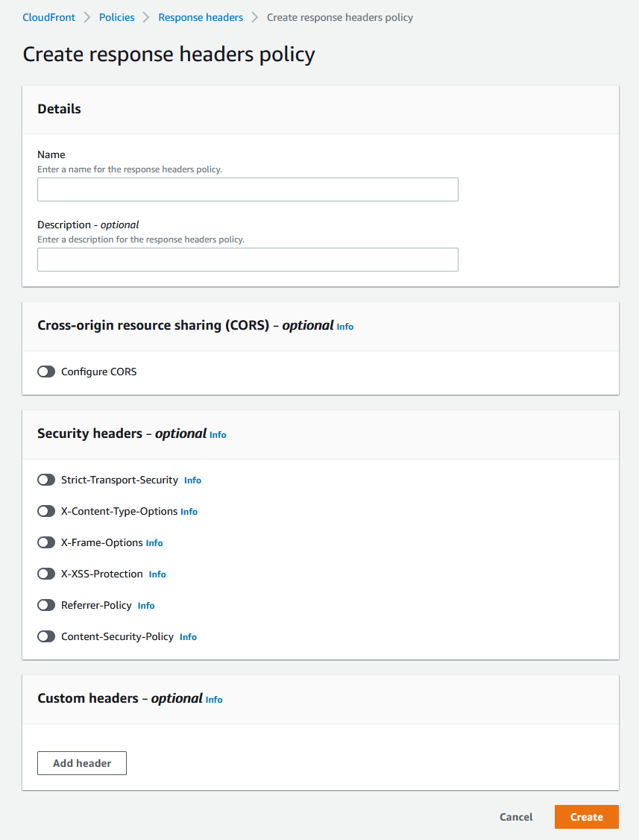Click the Add header button
This screenshot has height=840, width=639.
pyautogui.click(x=81, y=762)
